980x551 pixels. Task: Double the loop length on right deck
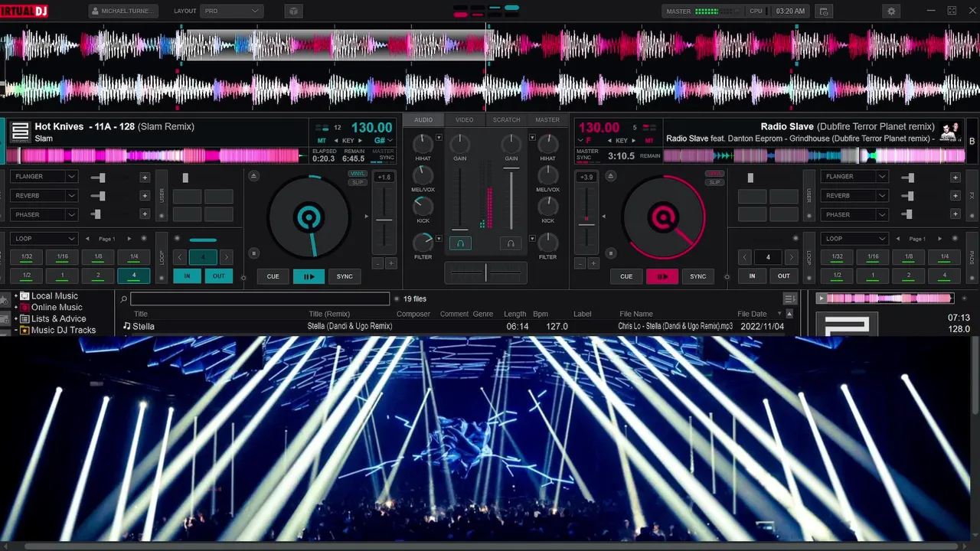point(791,257)
